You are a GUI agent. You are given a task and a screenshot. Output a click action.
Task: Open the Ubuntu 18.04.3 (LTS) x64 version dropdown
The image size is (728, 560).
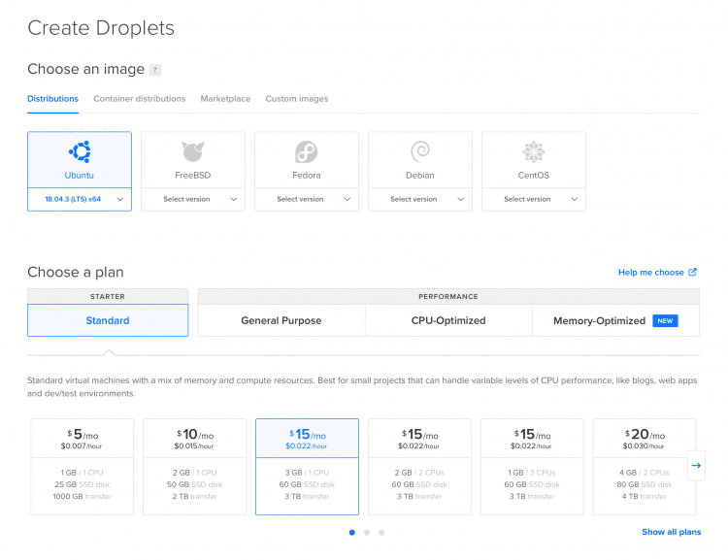pyautogui.click(x=80, y=199)
